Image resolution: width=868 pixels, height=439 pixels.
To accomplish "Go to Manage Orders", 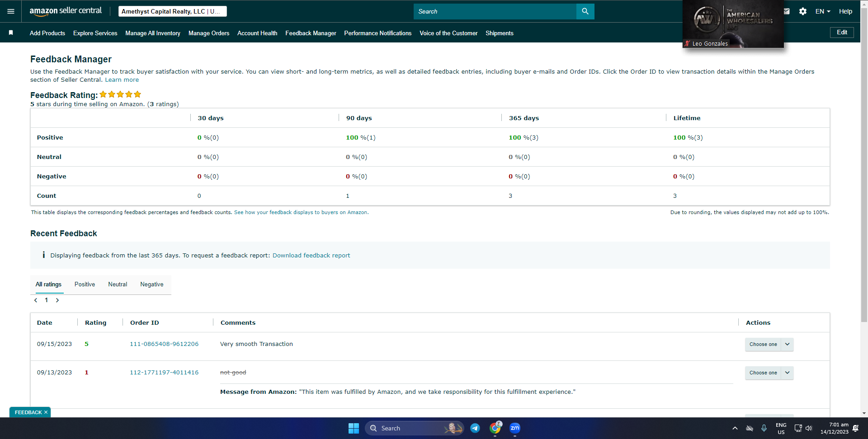I will pyautogui.click(x=209, y=33).
